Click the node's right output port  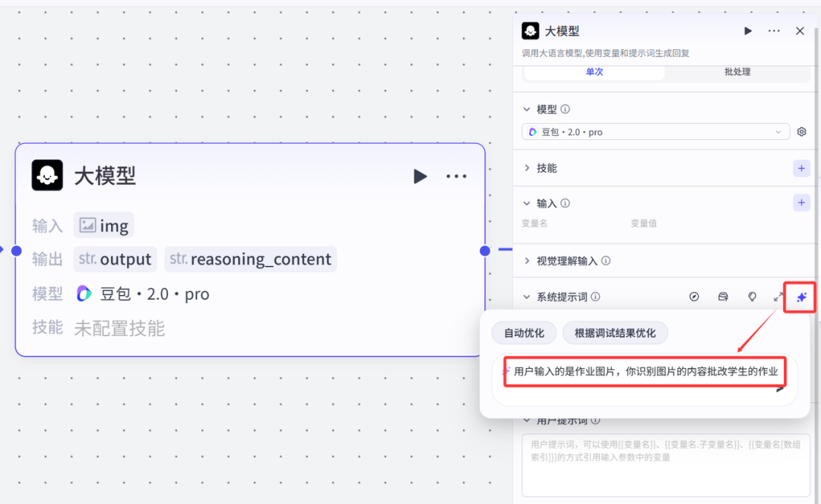pos(485,251)
